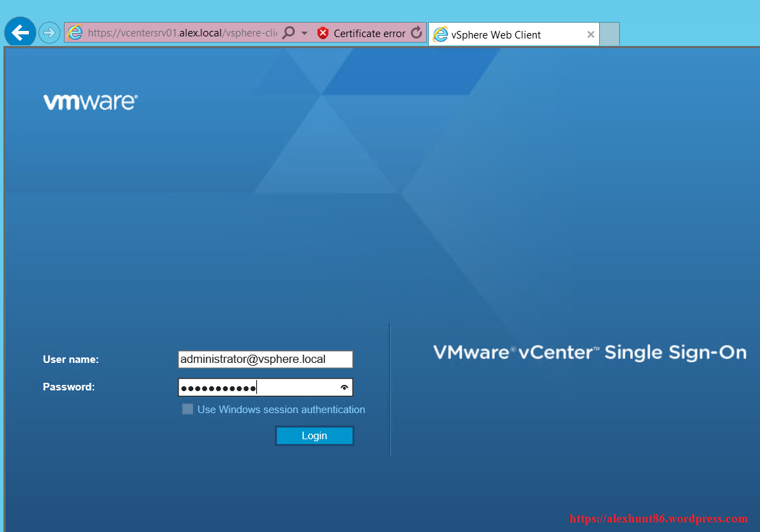This screenshot has height=532, width=760.
Task: Click the browser forward arrow button
Action: click(x=49, y=33)
